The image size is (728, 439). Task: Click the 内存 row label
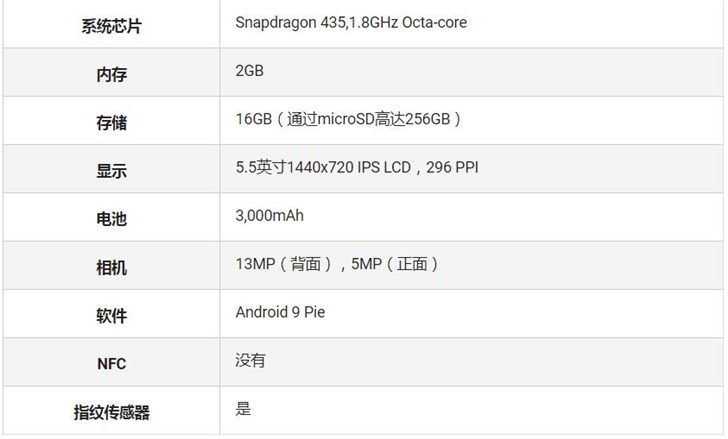pyautogui.click(x=111, y=75)
